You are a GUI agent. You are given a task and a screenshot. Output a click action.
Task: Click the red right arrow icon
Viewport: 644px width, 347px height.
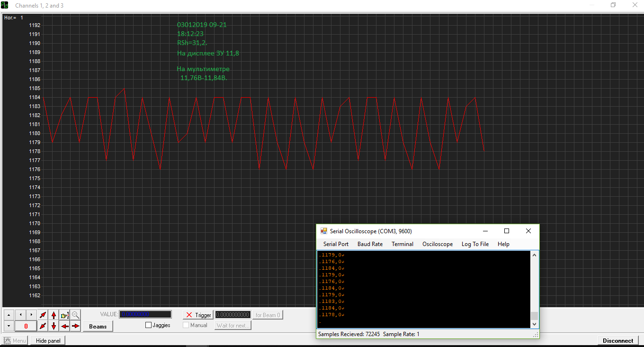[76, 326]
